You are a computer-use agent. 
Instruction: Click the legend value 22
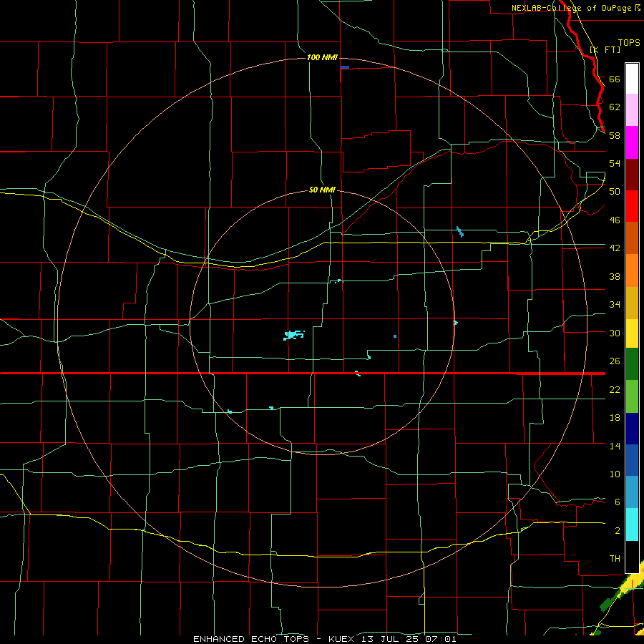click(x=615, y=389)
